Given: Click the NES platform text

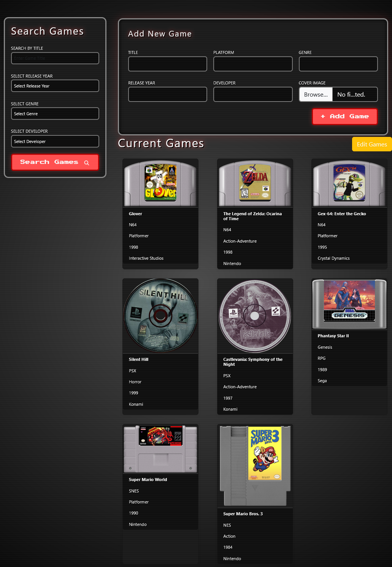Looking at the screenshot, I should point(227,525).
